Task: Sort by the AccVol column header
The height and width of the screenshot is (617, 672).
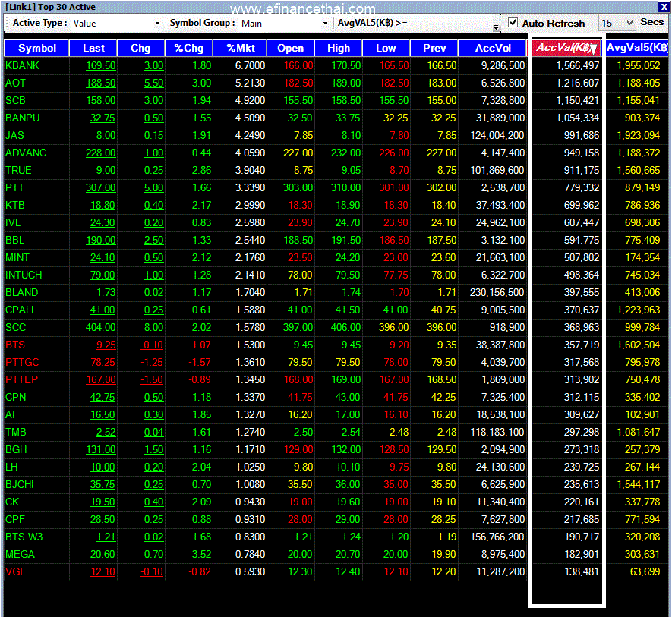Action: coord(493,48)
